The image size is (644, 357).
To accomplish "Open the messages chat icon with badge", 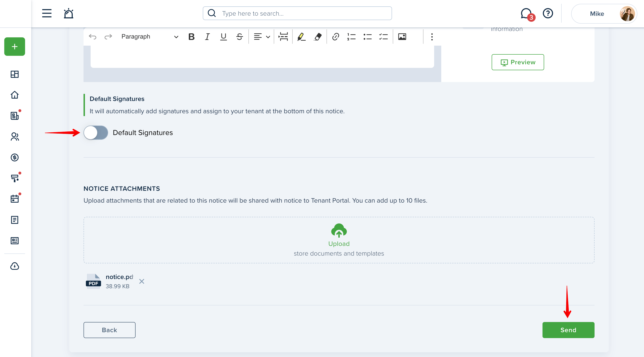I will [528, 14].
